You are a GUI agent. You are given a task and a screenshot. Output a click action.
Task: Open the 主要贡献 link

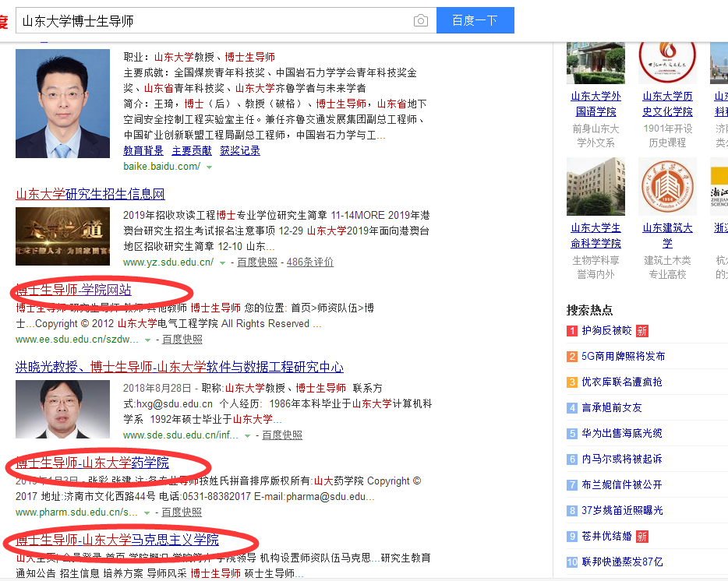(192, 150)
